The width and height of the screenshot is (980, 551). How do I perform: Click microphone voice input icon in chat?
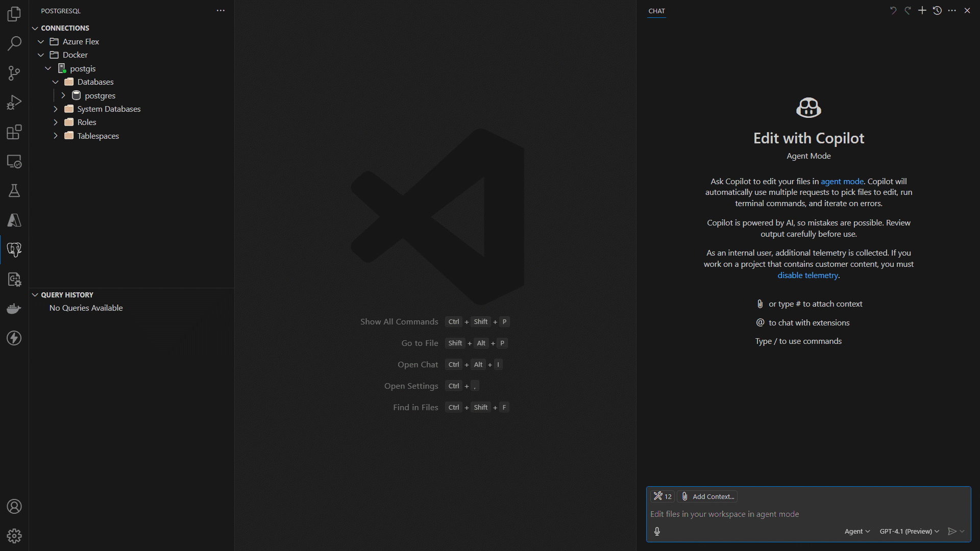point(657,531)
